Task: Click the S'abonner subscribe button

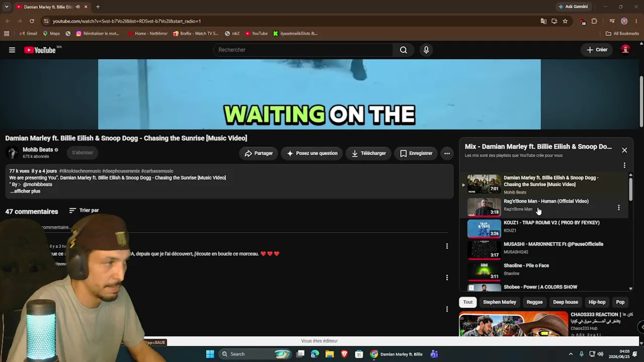Action: click(83, 152)
